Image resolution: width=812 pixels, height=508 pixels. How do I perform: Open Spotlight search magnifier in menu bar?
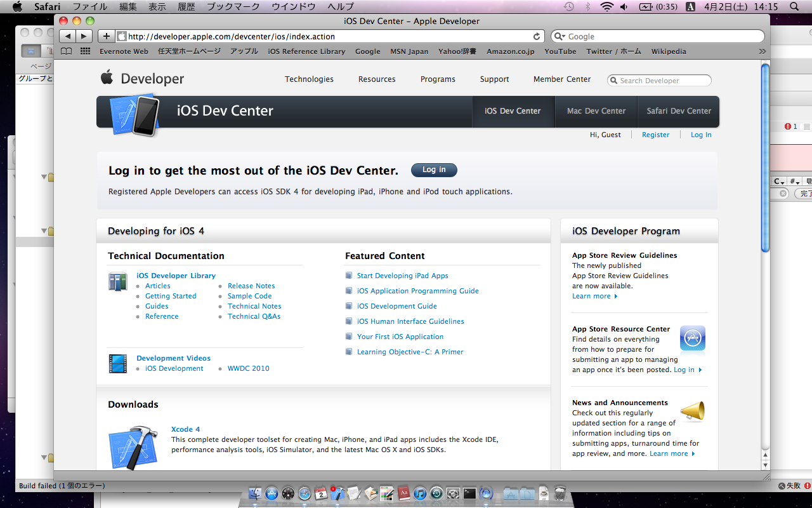[x=794, y=6]
